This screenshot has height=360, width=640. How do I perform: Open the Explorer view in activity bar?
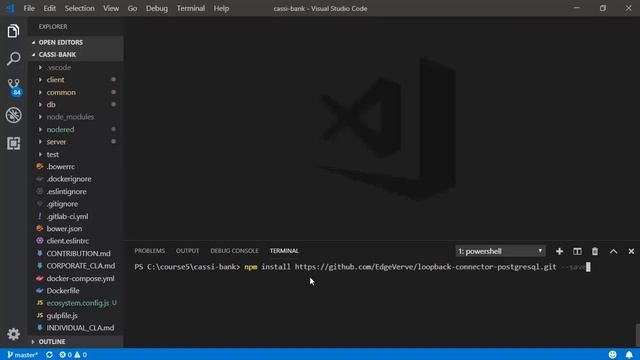pos(13,31)
